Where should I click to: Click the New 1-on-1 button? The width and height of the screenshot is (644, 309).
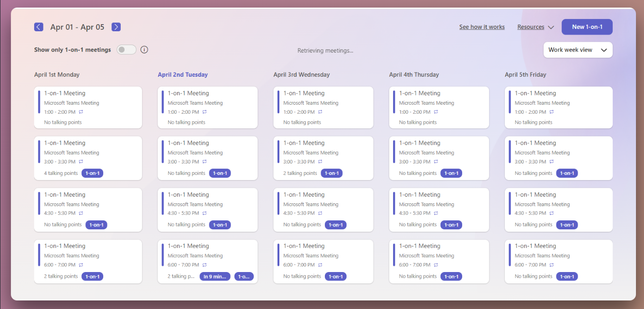click(587, 27)
